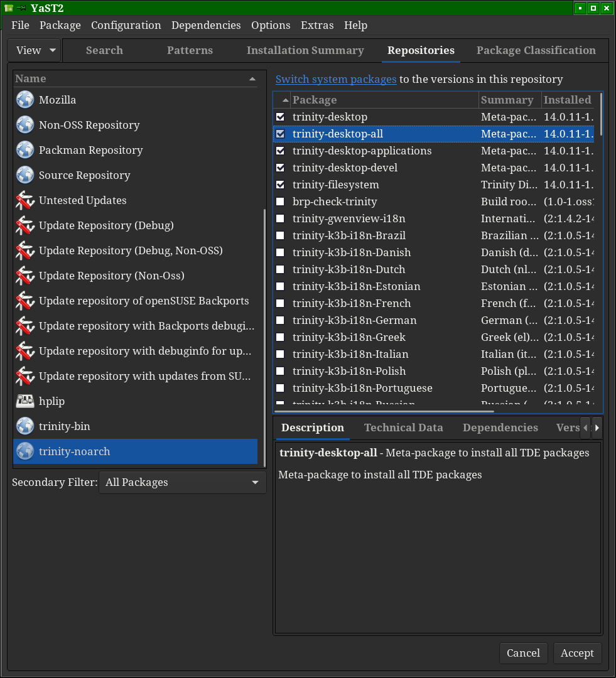This screenshot has width=616, height=678.
Task: Select the trinity-k3b-i18n-Danish package row
Action: tap(434, 252)
